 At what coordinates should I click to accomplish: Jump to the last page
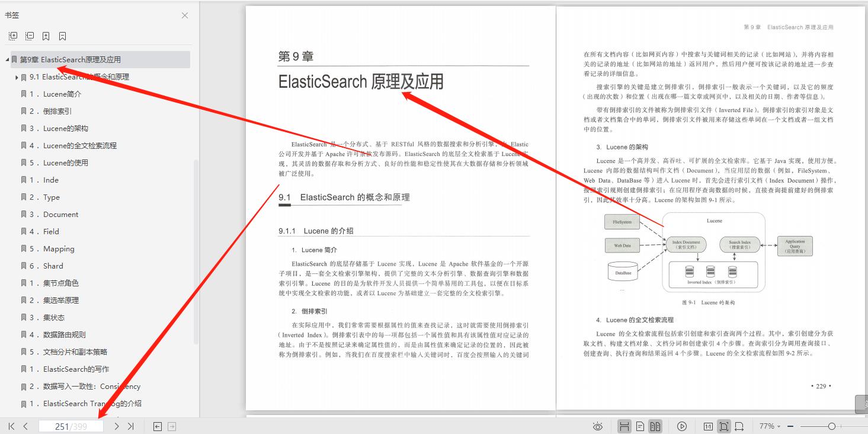pyautogui.click(x=131, y=426)
